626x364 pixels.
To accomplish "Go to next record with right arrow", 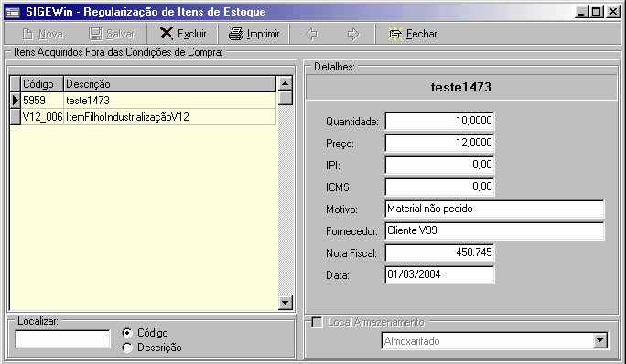I will pyautogui.click(x=353, y=34).
